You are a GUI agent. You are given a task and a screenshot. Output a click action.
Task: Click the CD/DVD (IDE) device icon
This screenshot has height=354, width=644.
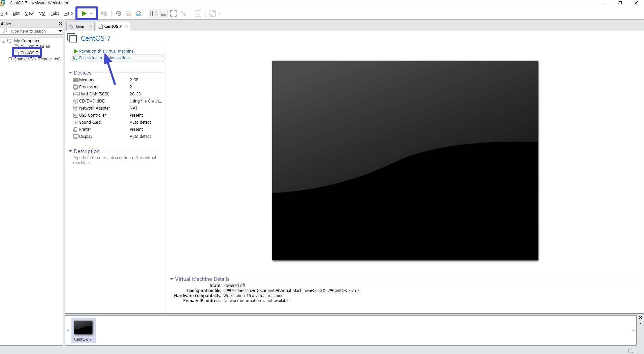(76, 101)
